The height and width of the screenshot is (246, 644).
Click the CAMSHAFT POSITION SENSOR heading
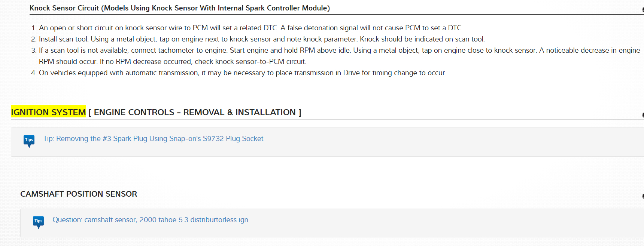79,194
